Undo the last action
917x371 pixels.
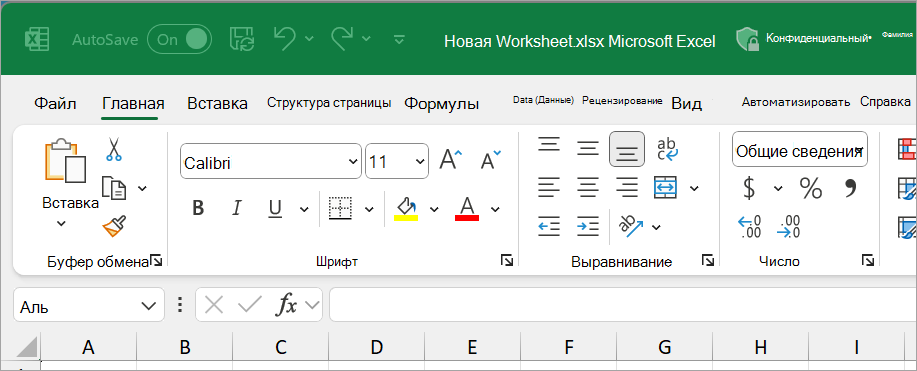coord(285,38)
